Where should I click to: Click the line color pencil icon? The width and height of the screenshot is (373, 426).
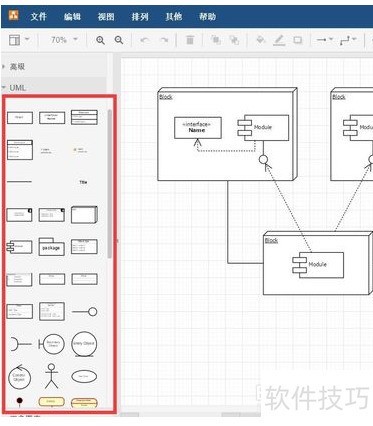pos(279,40)
